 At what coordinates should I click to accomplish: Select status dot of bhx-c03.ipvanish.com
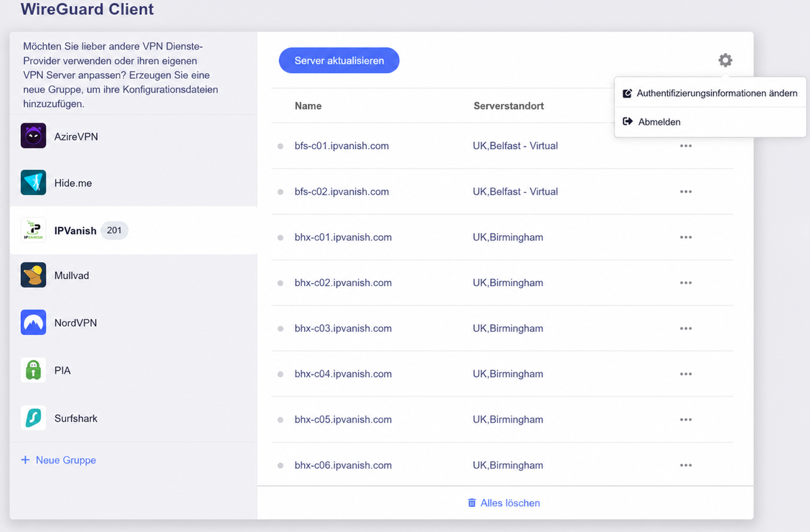(x=281, y=328)
